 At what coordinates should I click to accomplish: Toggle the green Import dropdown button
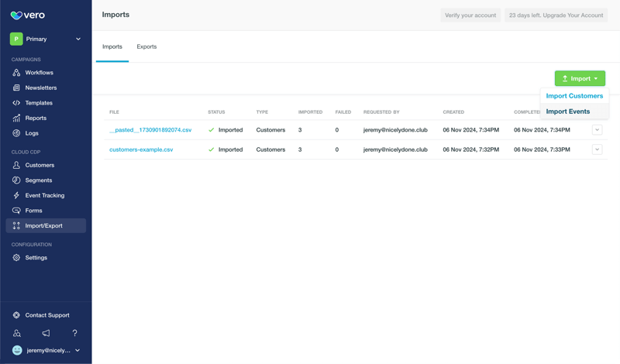(580, 78)
